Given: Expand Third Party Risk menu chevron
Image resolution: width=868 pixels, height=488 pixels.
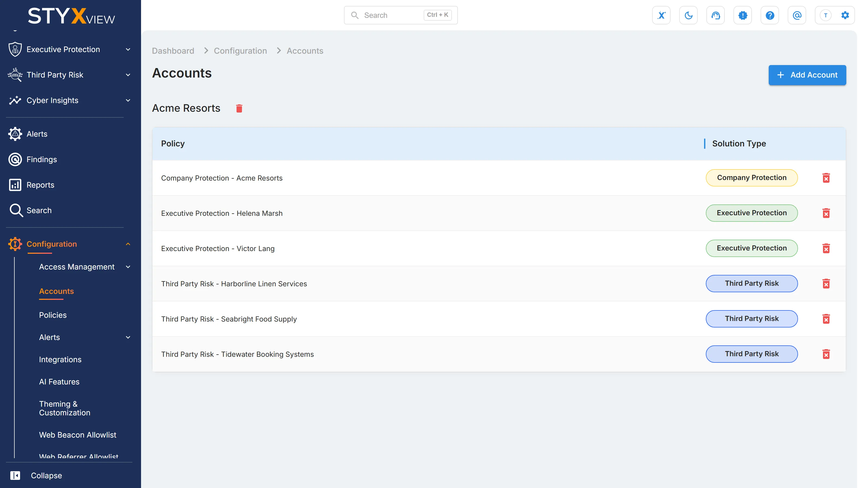Looking at the screenshot, I should pyautogui.click(x=128, y=75).
